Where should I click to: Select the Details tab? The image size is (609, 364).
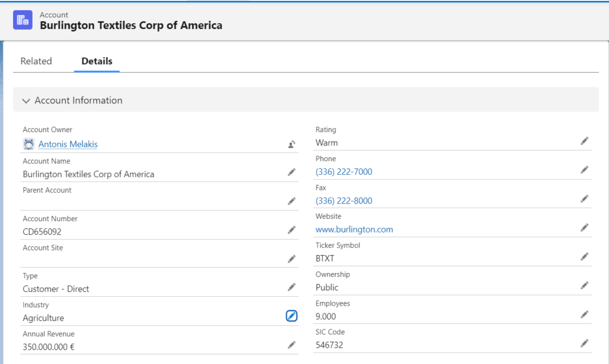[97, 61]
